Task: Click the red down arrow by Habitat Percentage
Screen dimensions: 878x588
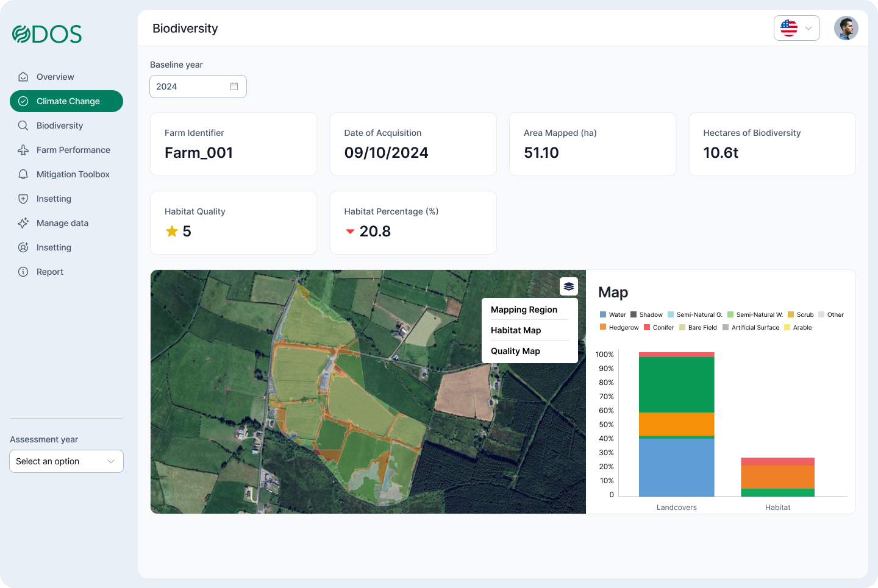Action: [350, 232]
